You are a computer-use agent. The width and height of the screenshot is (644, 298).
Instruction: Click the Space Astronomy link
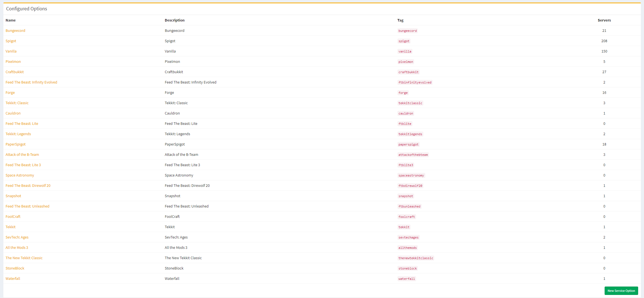[x=20, y=175]
